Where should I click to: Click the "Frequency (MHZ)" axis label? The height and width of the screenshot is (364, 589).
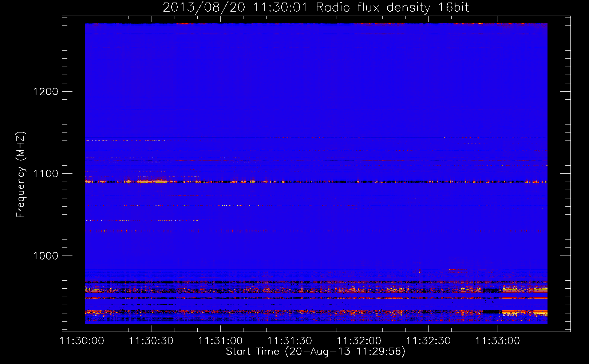tap(20, 175)
